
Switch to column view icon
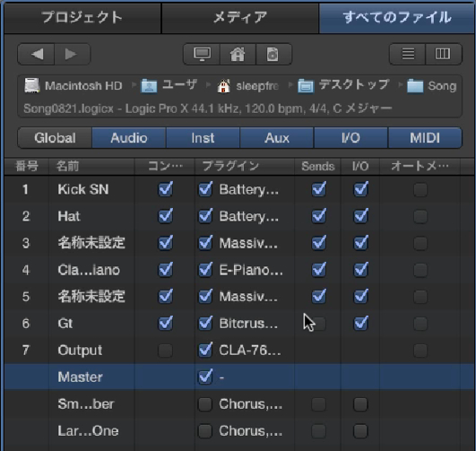[x=444, y=55]
